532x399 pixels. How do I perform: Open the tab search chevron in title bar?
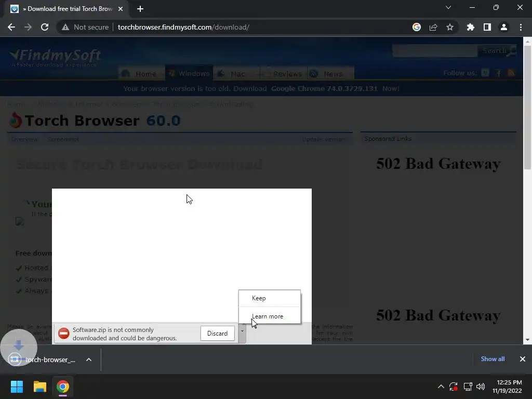click(448, 7)
